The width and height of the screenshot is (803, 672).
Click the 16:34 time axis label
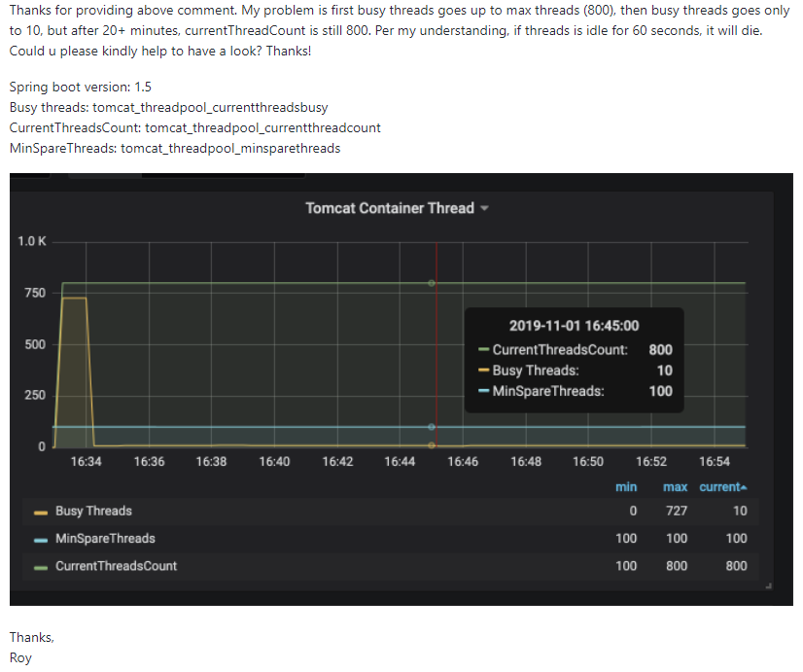(86, 462)
